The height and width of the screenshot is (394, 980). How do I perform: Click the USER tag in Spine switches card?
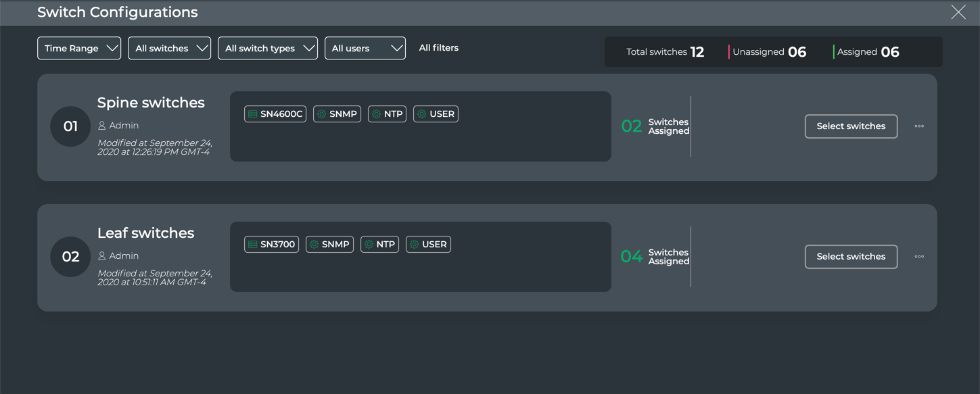(x=436, y=114)
